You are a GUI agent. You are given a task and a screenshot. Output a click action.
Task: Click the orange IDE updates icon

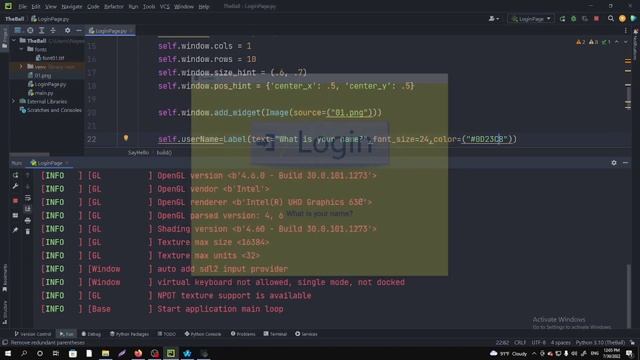coord(622,19)
